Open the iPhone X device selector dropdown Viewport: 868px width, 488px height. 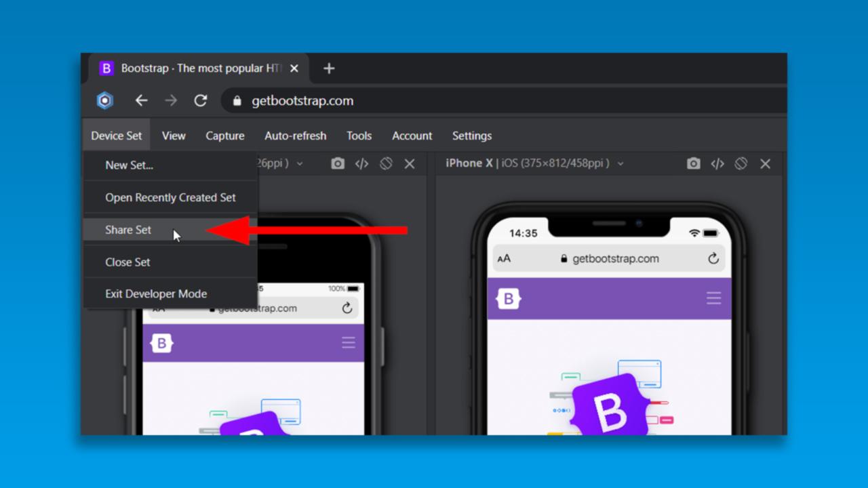(621, 163)
